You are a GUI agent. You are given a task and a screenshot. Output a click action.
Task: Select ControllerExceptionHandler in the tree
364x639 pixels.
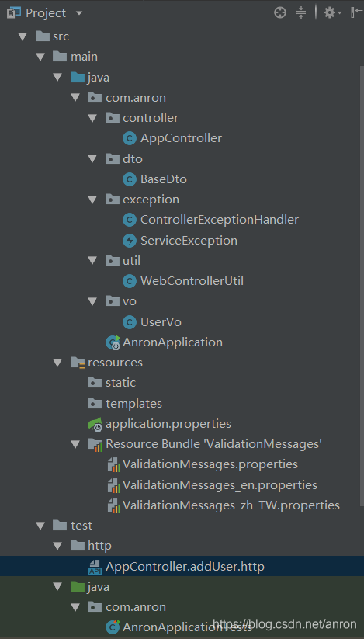(x=220, y=220)
